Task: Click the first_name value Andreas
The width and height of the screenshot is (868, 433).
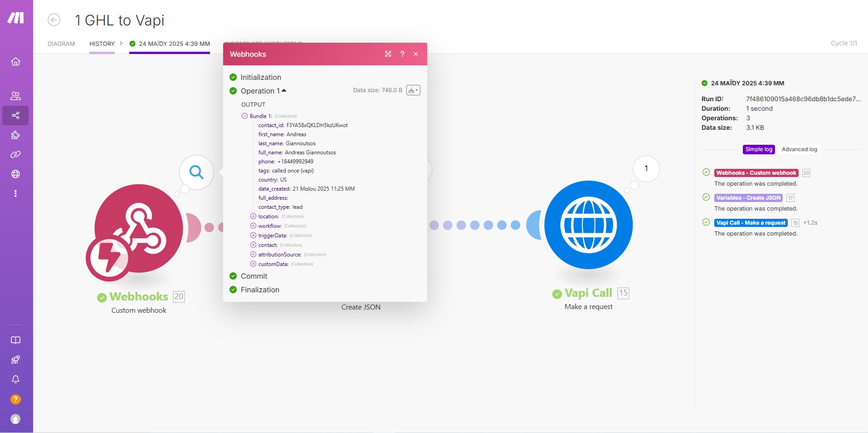Action: point(296,134)
